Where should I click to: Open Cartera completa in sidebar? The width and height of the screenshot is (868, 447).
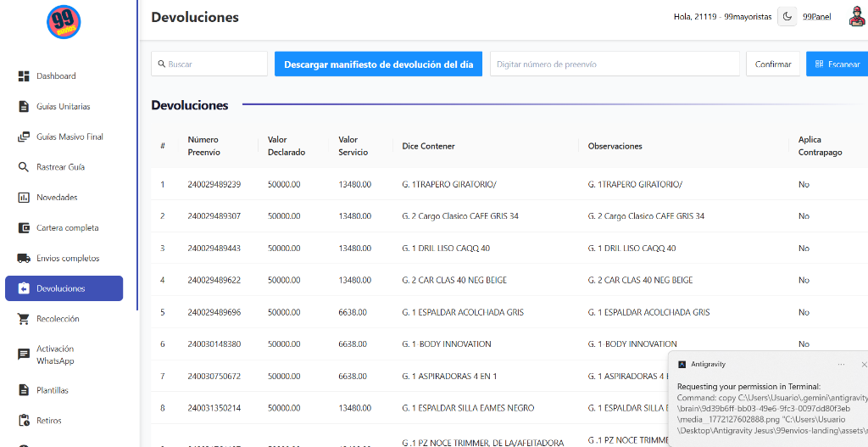(x=67, y=228)
